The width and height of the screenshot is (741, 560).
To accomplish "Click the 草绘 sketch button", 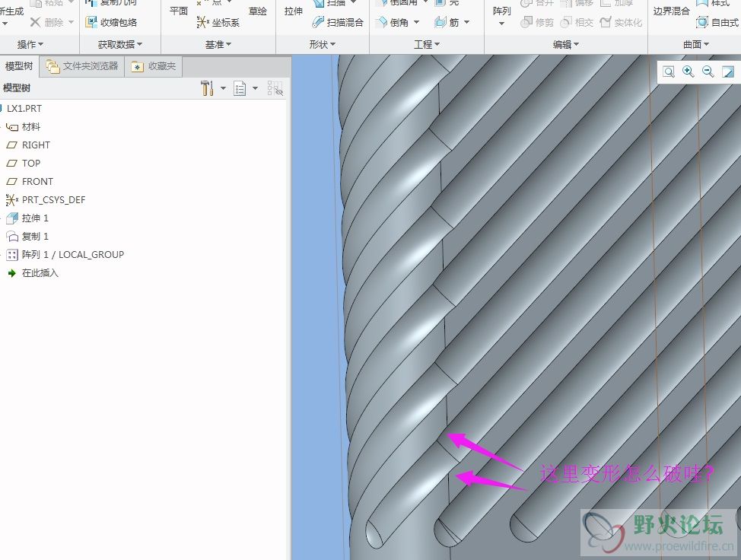I will 258,11.
